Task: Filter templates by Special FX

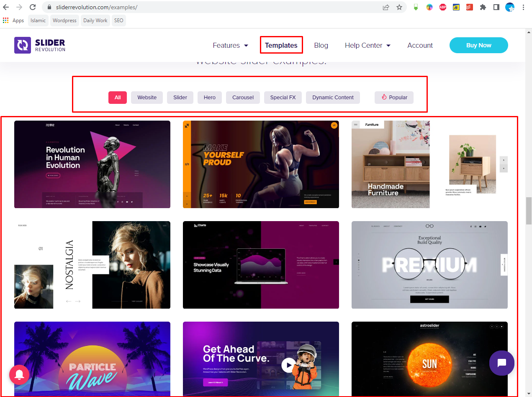Action: [x=283, y=98]
